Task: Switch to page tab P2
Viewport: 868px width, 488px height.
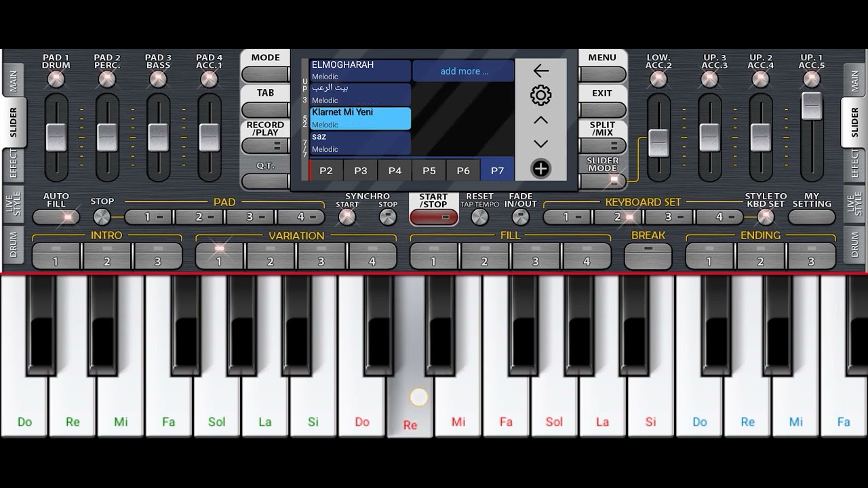Action: (x=326, y=170)
